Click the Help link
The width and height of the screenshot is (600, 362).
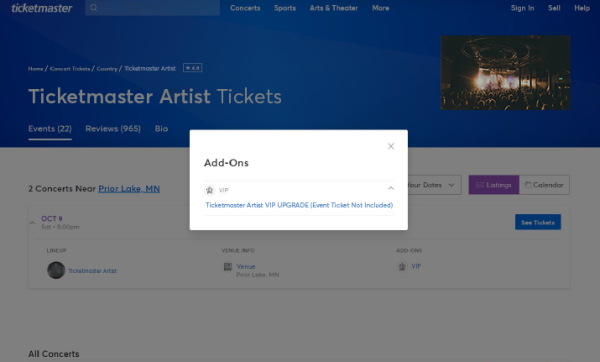pyautogui.click(x=582, y=8)
